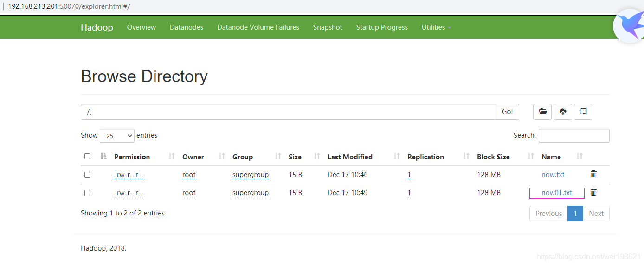Edit replication value of now01.txt
The width and height of the screenshot is (644, 265).
click(409, 193)
